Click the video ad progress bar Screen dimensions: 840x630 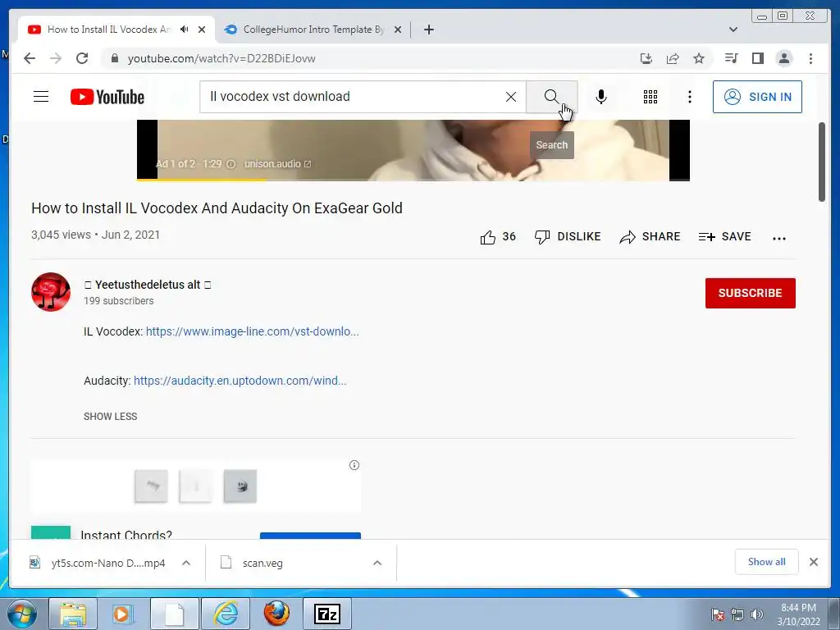pyautogui.click(x=413, y=180)
